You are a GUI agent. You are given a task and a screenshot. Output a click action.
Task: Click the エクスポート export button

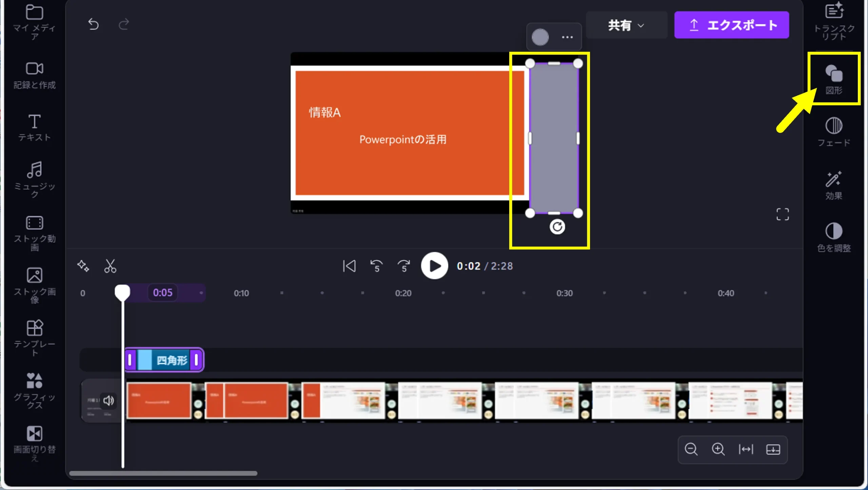pyautogui.click(x=731, y=25)
